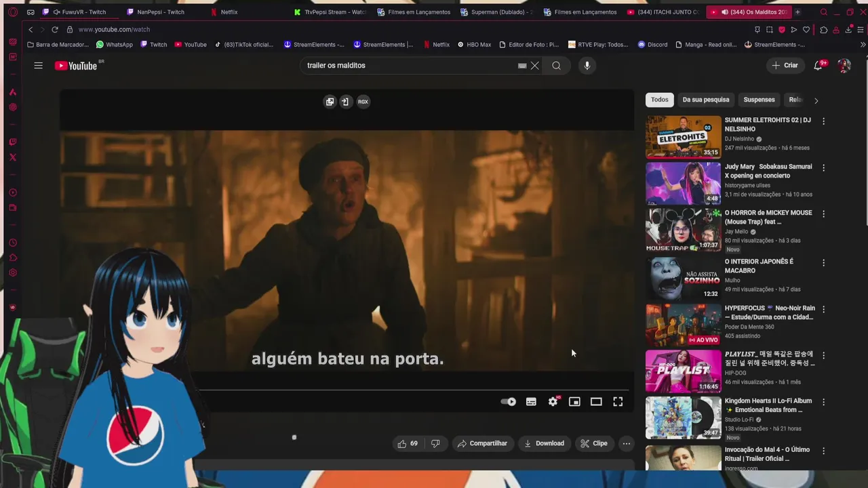This screenshot has width=868, height=488.
Task: Click the heart bookmark icon in toolbar
Action: 806,30
